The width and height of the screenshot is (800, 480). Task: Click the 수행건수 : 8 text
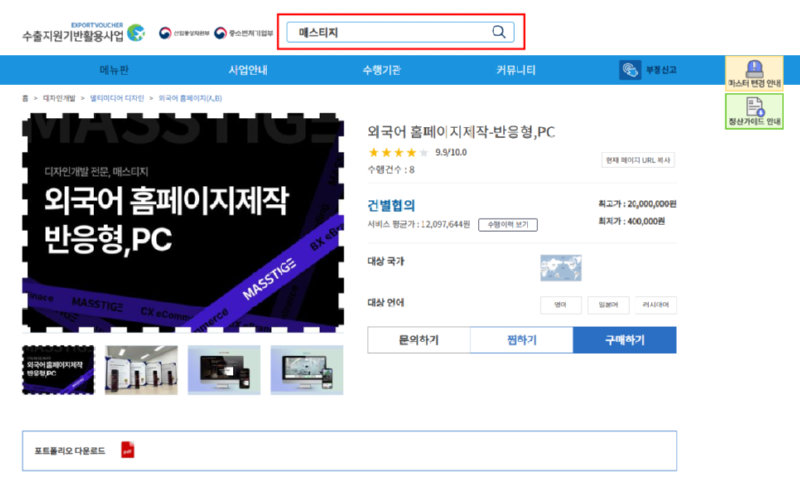tap(391, 169)
